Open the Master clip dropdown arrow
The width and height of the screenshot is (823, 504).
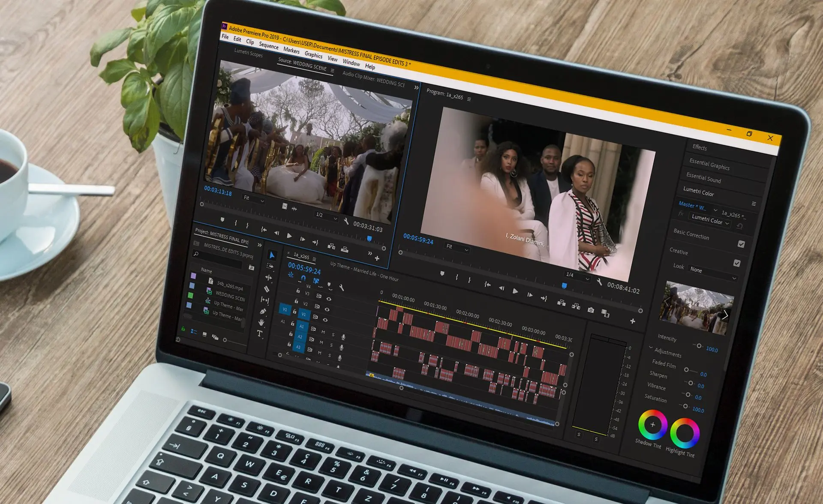[x=715, y=210]
